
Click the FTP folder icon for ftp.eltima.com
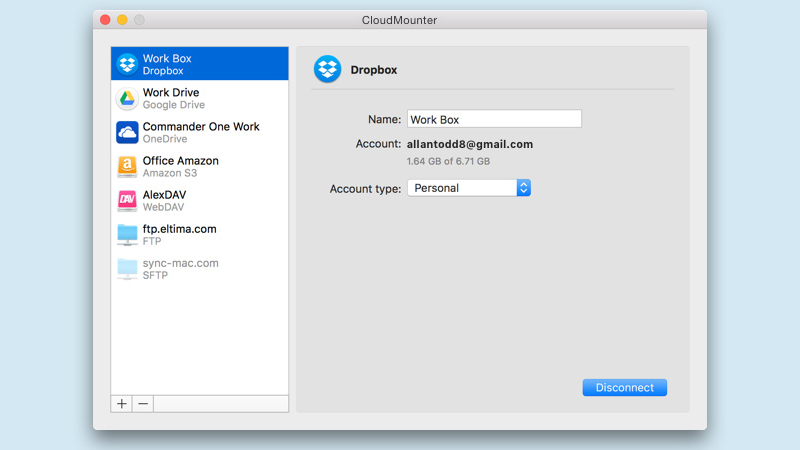[127, 235]
